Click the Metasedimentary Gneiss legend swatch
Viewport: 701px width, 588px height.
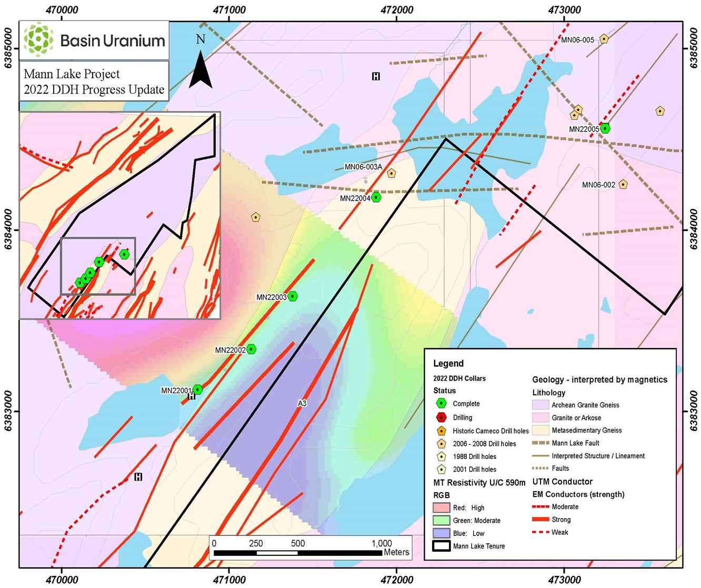[540, 430]
